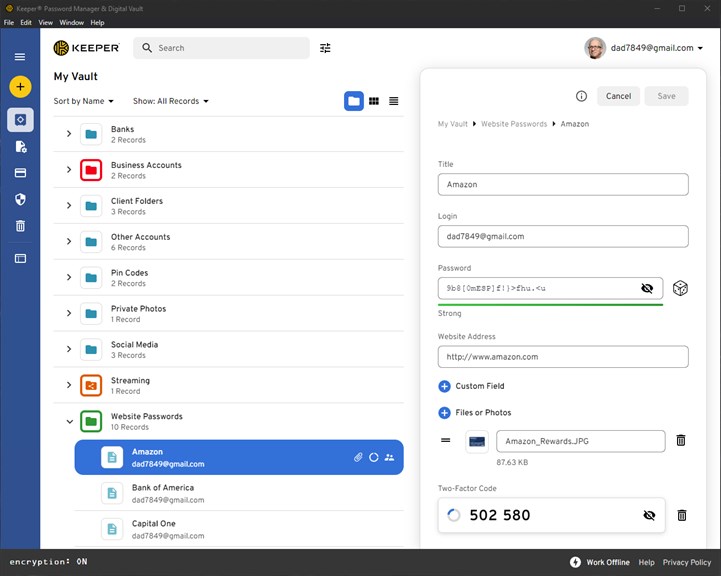The height and width of the screenshot is (576, 721).
Task: Open the File menu
Action: click(9, 23)
